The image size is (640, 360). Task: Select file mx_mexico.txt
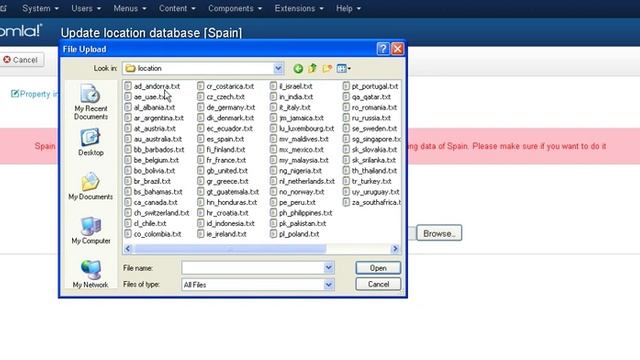point(297,149)
